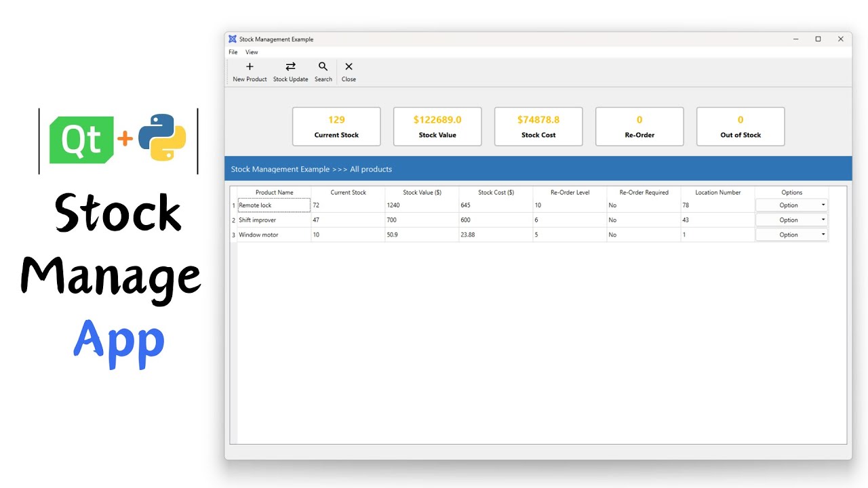
Task: Expand Option dropdown for Window motor
Action: point(791,235)
